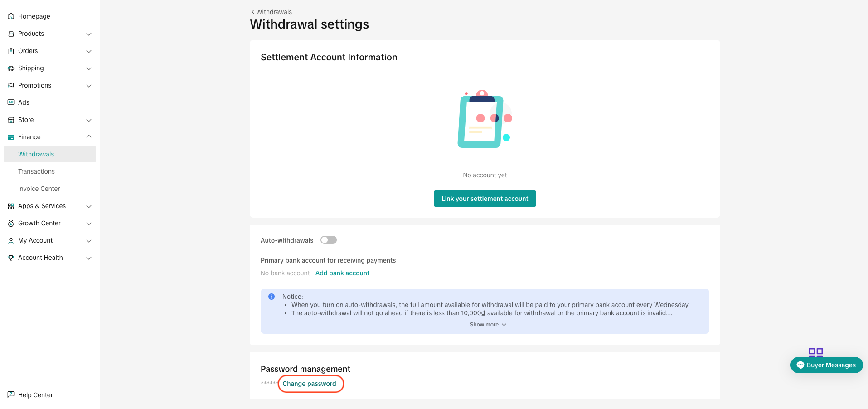Expand Show more in the notice
The image size is (868, 409).
click(x=488, y=325)
